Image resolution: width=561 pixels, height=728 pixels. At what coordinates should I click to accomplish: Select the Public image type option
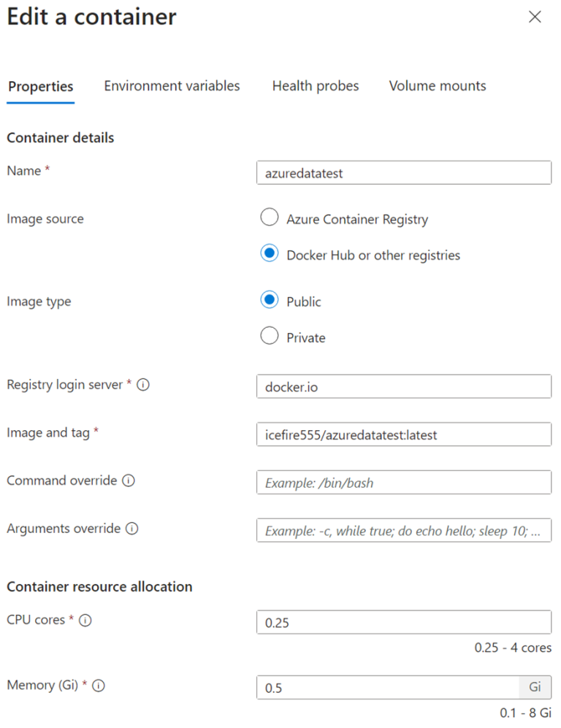[x=270, y=299]
